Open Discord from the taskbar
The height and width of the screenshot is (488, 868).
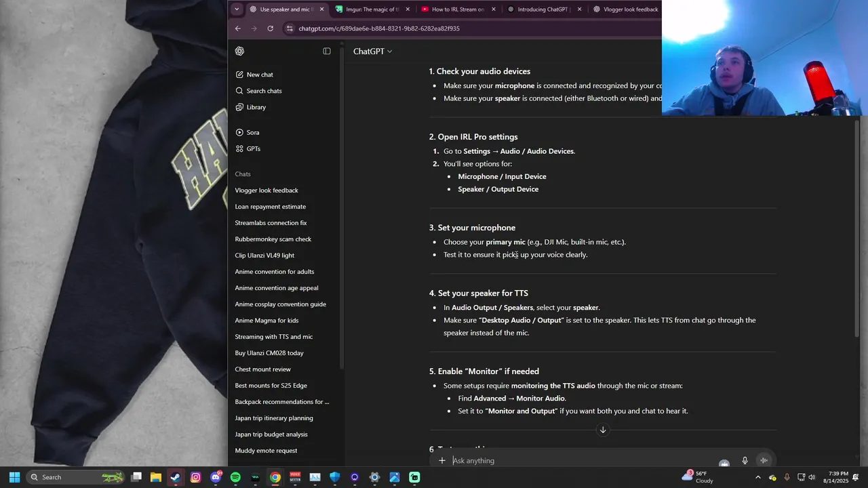[216, 477]
